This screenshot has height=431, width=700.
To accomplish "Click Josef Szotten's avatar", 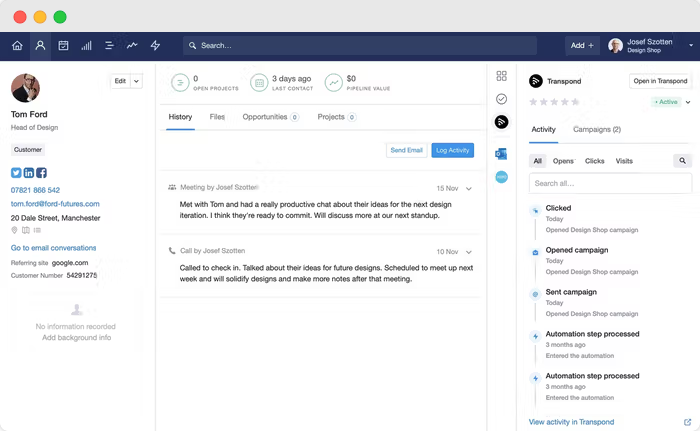I will point(615,46).
